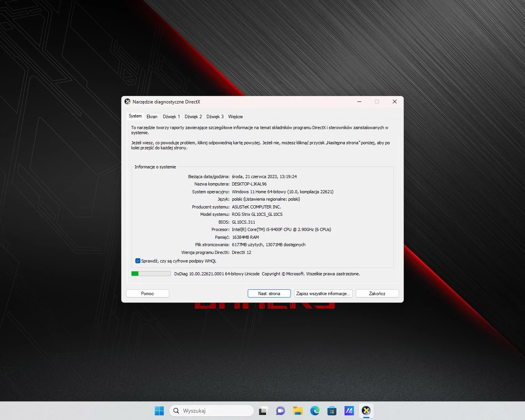
Task: Select the System tab
Action: point(135,116)
